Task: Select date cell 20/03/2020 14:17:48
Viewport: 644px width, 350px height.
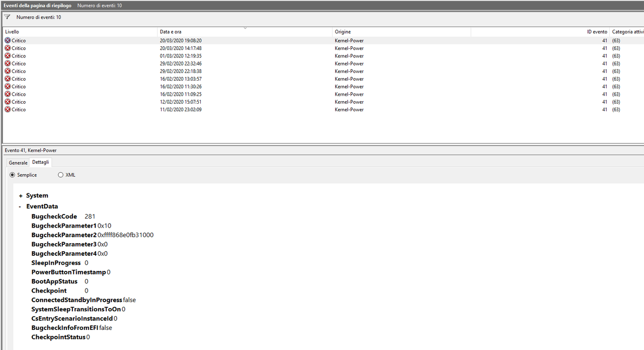Action: click(181, 48)
